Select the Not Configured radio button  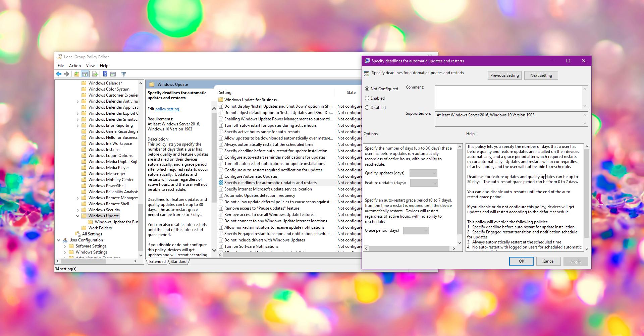click(x=367, y=89)
